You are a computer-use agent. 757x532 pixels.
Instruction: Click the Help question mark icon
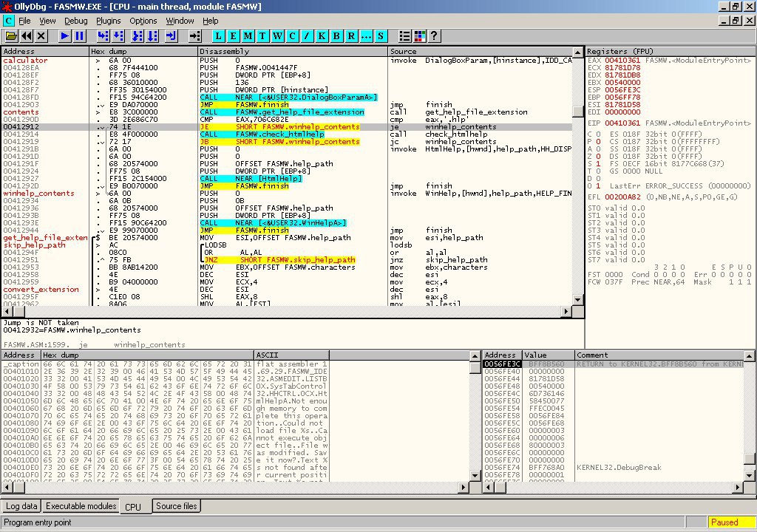[x=434, y=35]
